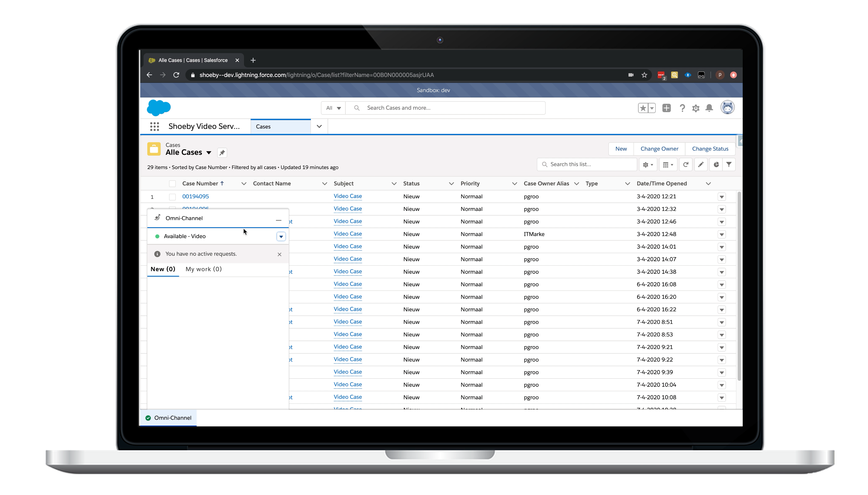Go back in browser
868x495 pixels.
149,75
